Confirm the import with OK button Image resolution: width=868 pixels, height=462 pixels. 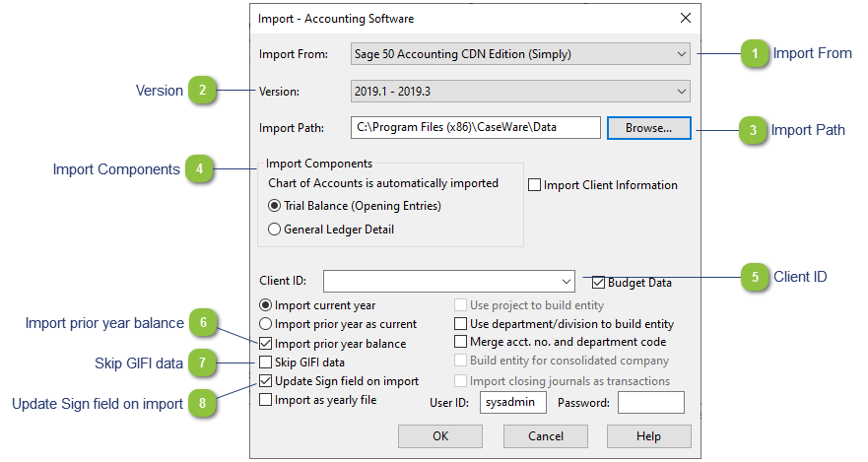pyautogui.click(x=440, y=436)
